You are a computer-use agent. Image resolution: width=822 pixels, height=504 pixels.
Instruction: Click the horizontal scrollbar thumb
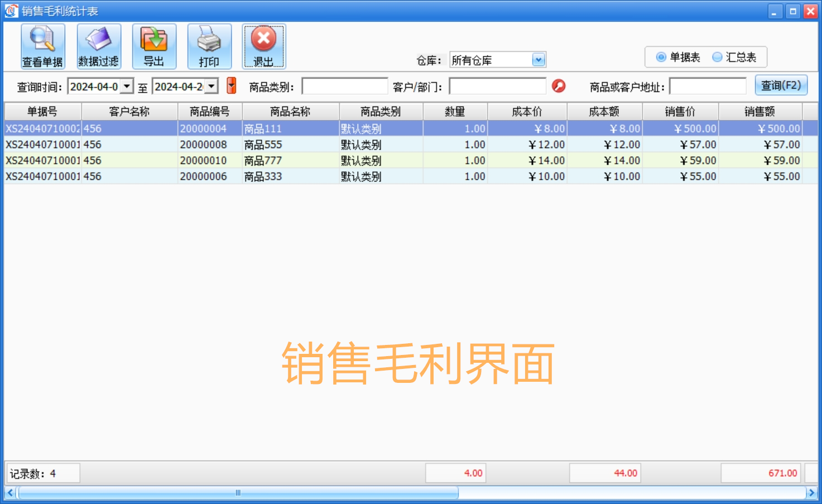click(238, 493)
